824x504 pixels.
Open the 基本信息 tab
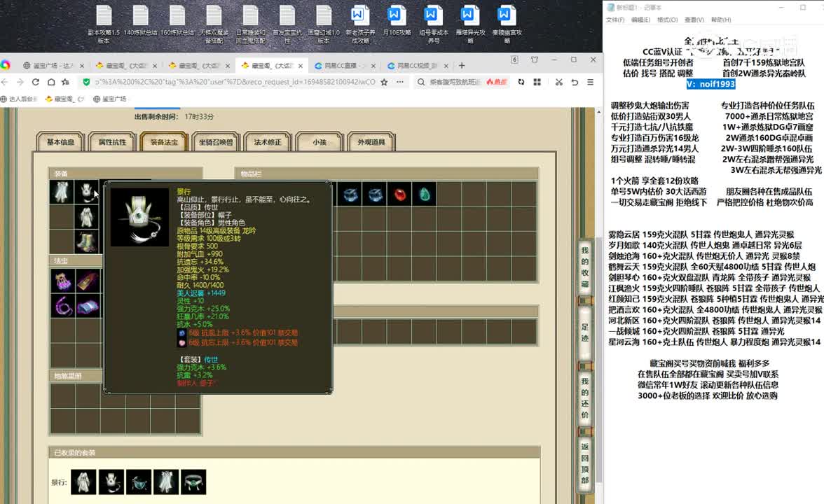(60, 141)
